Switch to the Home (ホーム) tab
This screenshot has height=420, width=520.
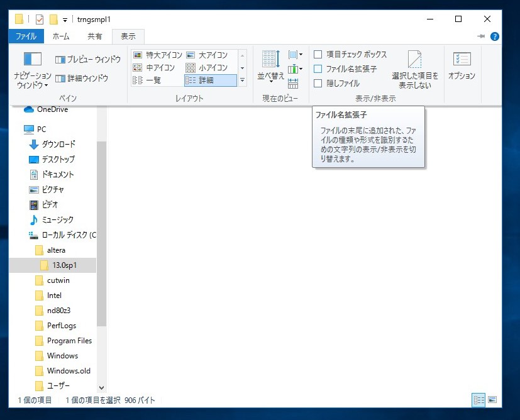(61, 36)
